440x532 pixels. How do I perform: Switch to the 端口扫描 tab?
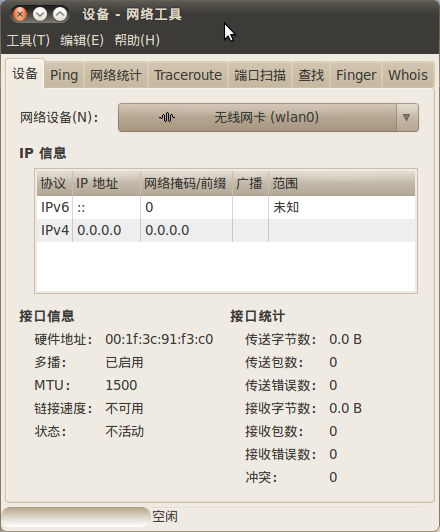[x=260, y=75]
